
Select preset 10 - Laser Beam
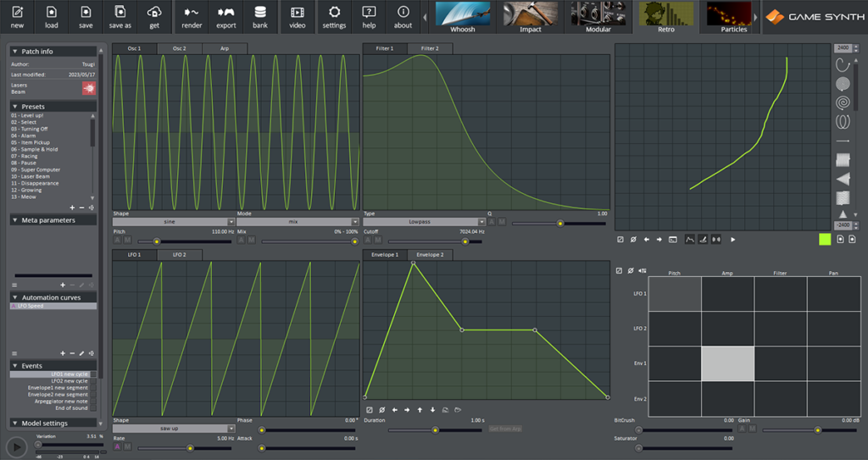click(31, 176)
